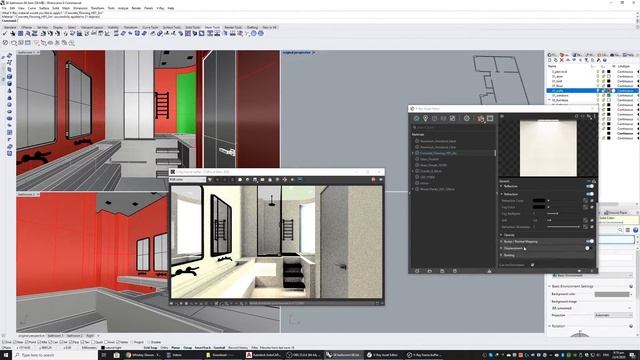The image size is (640, 360).
Task: Open the Projection dropdown in environment panel
Action: pyautogui.click(x=613, y=315)
